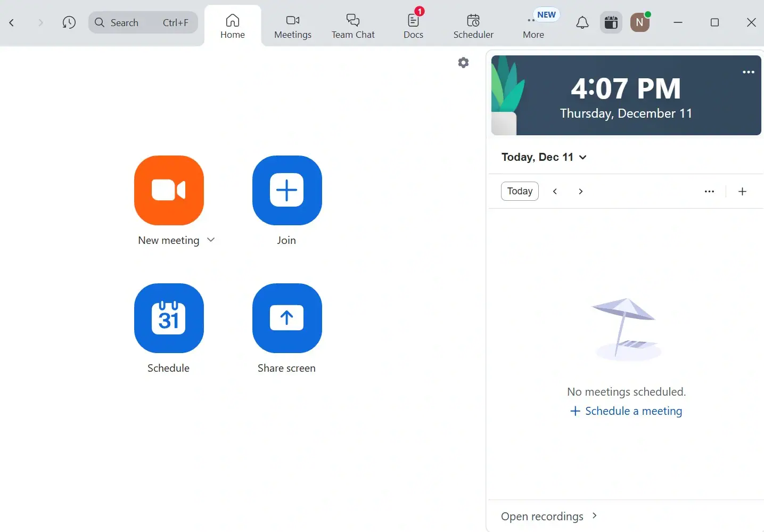Click the Schedule a meeting link
The image size is (764, 532).
click(x=626, y=411)
